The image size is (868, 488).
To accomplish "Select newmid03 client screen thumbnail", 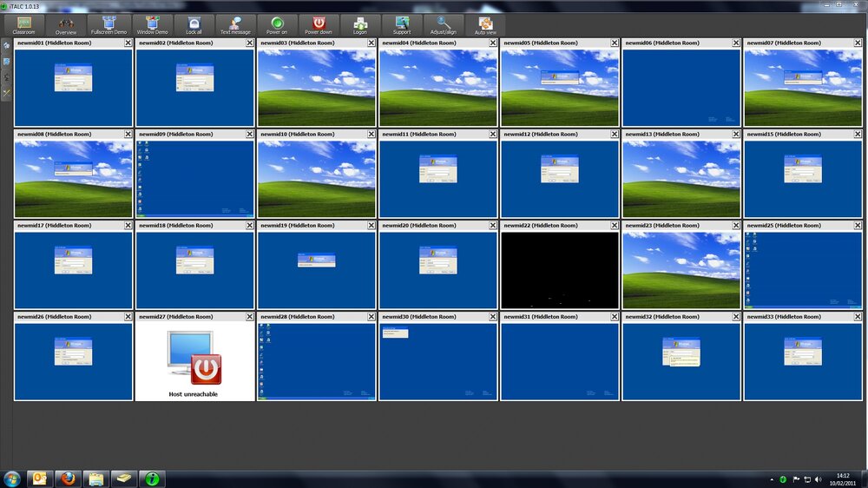I will click(317, 88).
